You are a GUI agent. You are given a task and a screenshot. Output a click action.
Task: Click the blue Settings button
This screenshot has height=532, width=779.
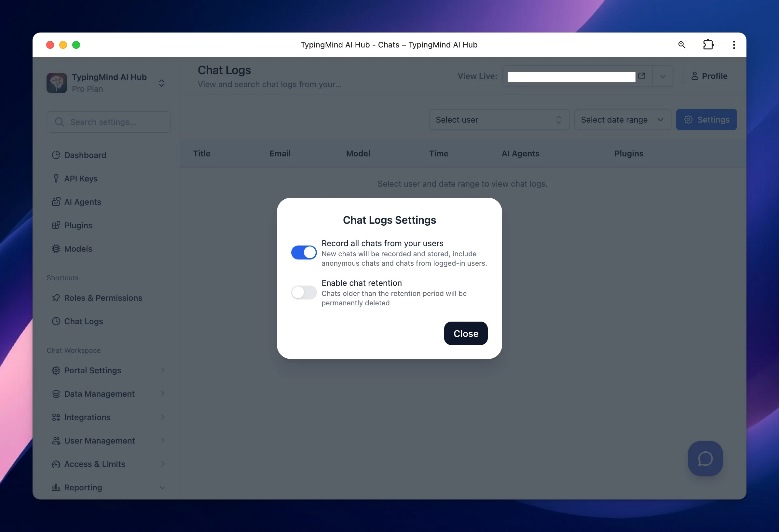click(x=706, y=120)
